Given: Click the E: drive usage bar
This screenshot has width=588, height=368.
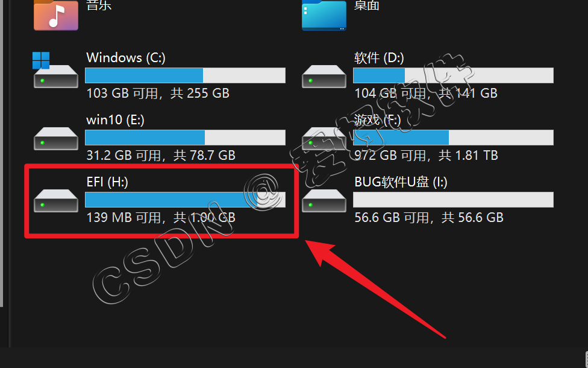Looking at the screenshot, I should (x=185, y=138).
